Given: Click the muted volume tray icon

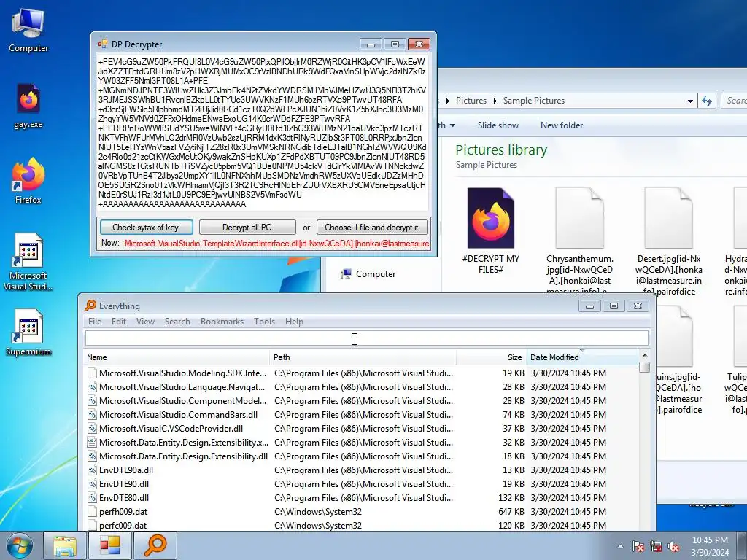Looking at the screenshot, I should [673, 547].
